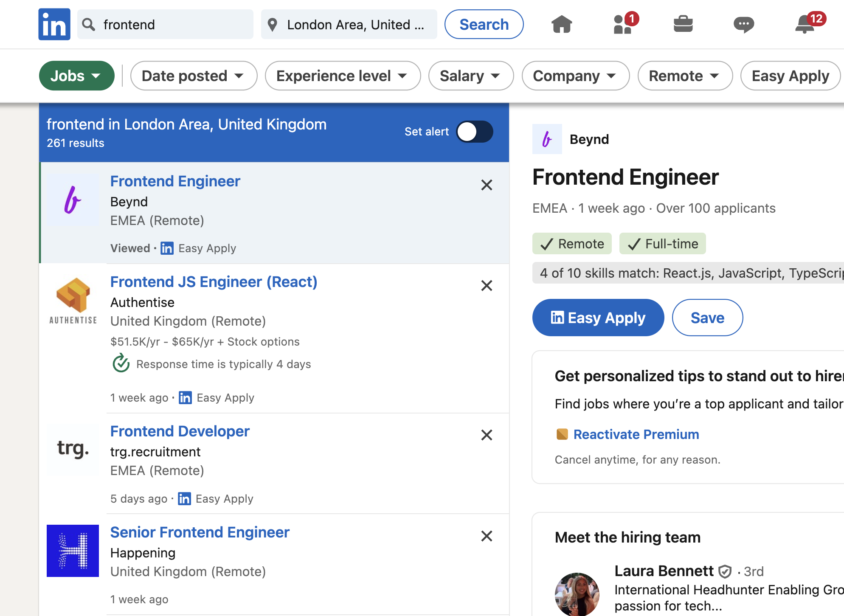Click the Happening company name

143,553
